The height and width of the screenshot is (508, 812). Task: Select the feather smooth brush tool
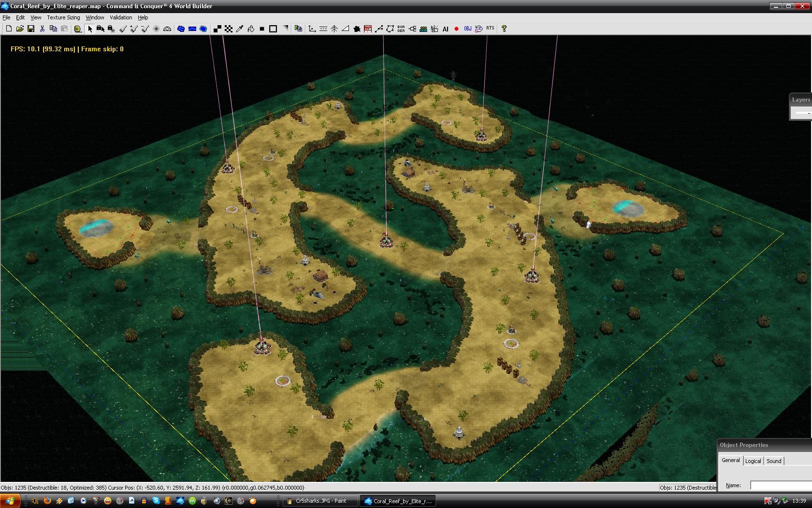pos(156,29)
